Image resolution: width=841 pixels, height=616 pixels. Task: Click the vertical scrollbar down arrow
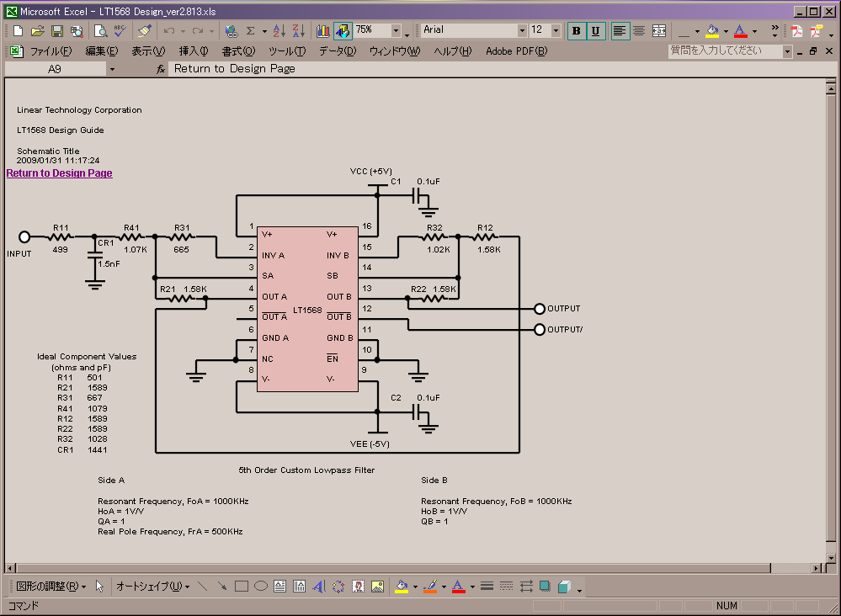click(831, 558)
